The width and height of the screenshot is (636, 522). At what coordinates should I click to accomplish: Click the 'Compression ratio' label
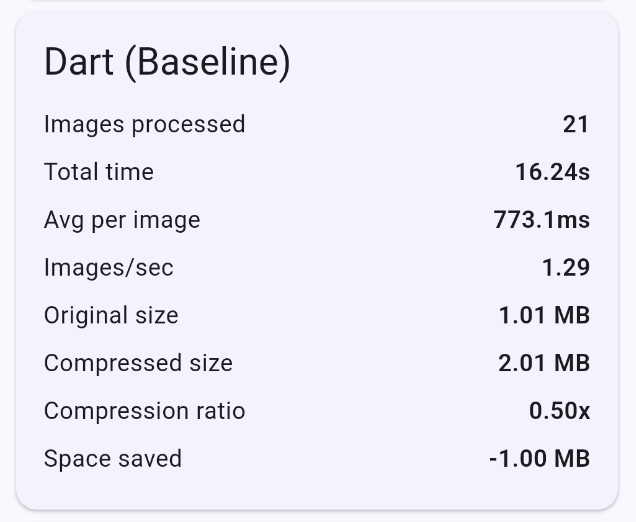tap(144, 411)
